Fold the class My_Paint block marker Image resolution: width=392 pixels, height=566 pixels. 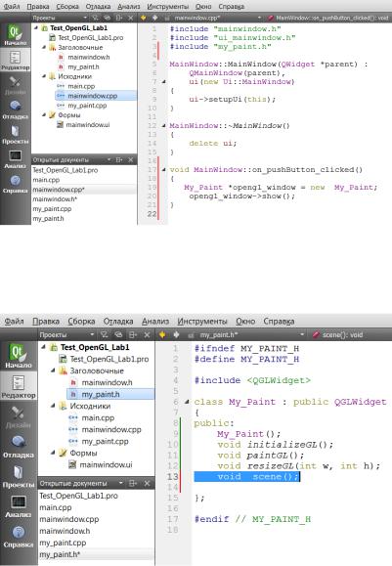[187, 402]
